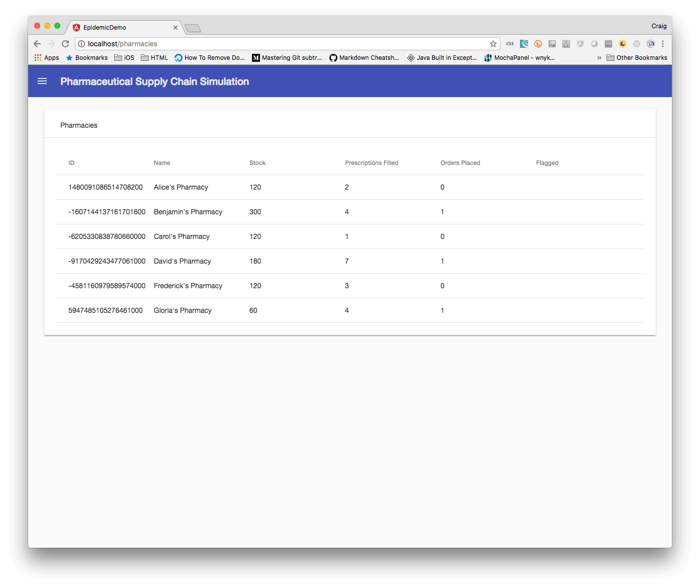700x588 pixels.
Task: Open the orange Bitly extension
Action: pyautogui.click(x=538, y=44)
